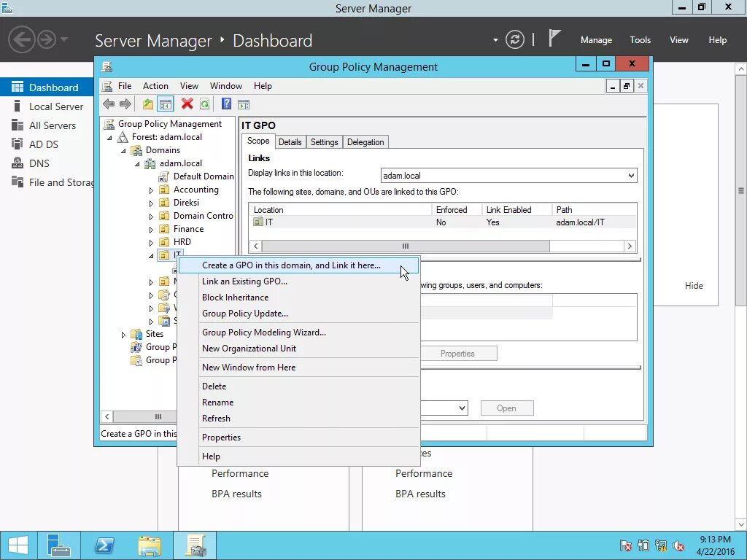Click the Show/Hide Action Pane icon

(244, 104)
